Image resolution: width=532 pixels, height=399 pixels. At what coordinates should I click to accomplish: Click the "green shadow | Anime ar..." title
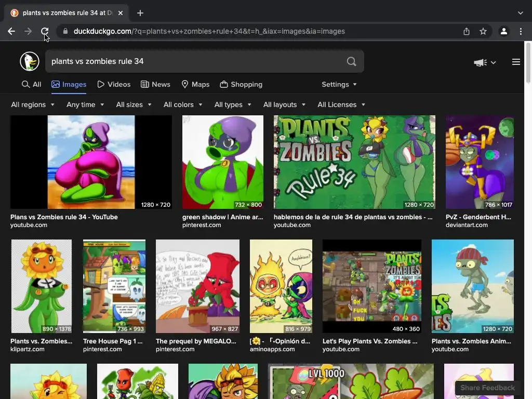tap(222, 217)
